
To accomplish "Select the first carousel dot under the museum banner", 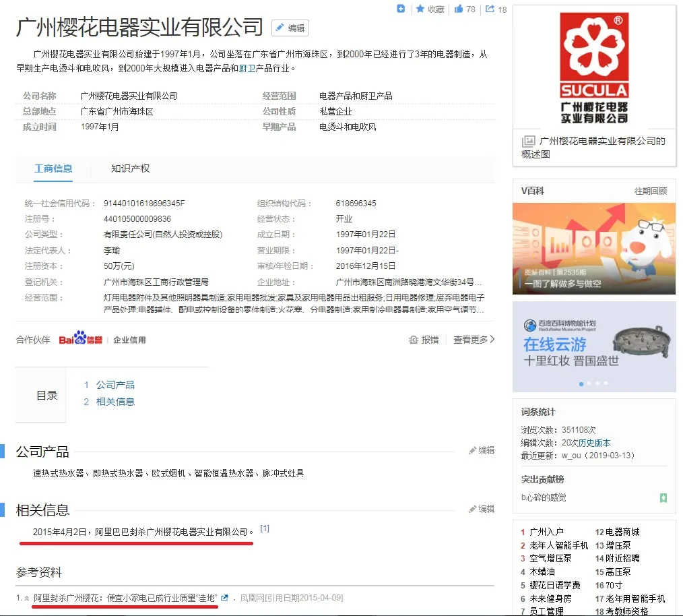I will [581, 383].
